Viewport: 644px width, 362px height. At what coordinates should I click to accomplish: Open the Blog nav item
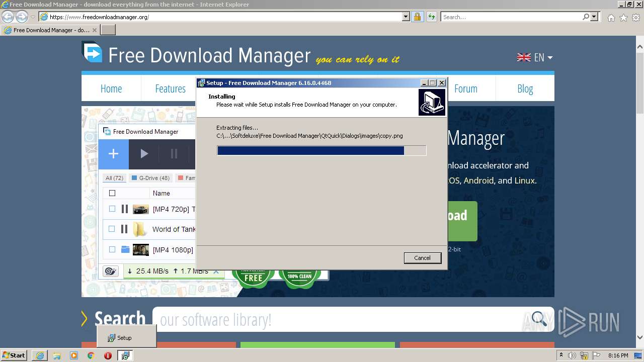(x=525, y=88)
